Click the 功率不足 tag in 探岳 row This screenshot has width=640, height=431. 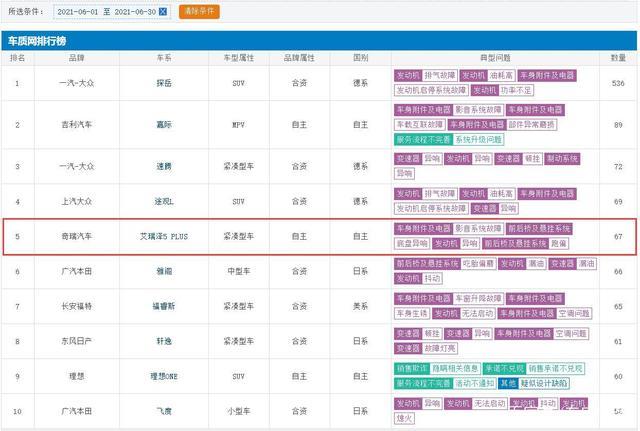click(516, 91)
